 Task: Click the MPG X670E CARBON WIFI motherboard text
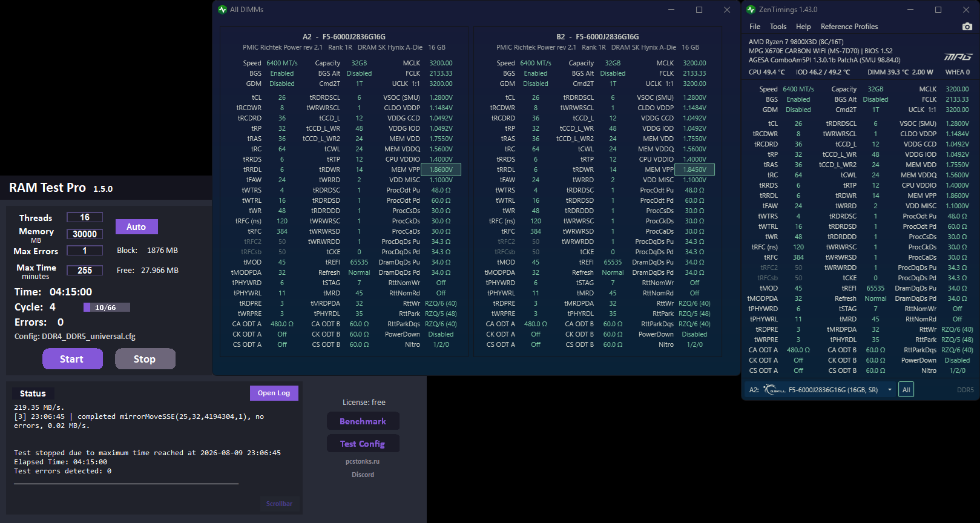tap(821, 51)
